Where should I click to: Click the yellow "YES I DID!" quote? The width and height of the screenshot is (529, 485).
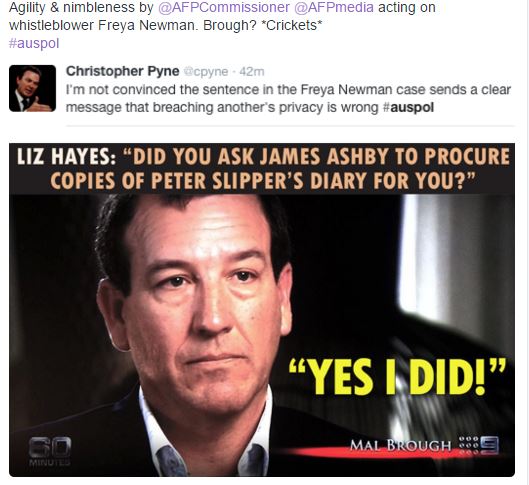[397, 376]
